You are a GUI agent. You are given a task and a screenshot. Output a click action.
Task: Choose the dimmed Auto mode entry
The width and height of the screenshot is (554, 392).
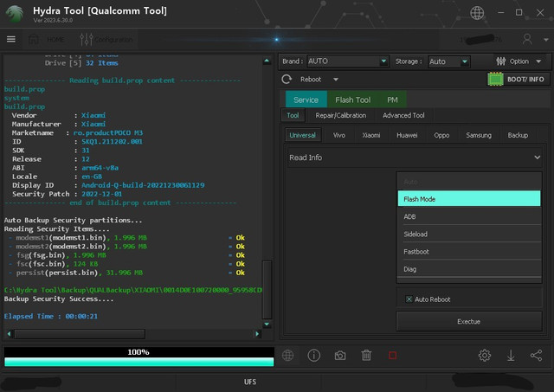(x=469, y=182)
